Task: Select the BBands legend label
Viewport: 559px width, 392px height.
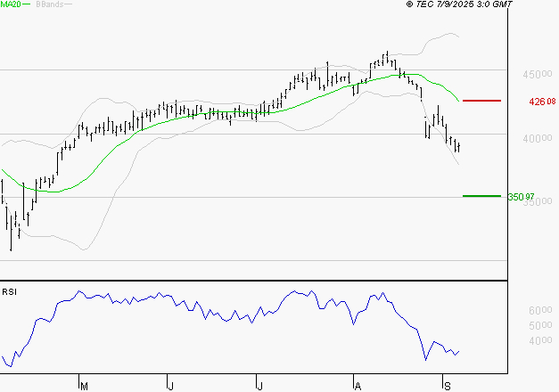Action: [50, 4]
